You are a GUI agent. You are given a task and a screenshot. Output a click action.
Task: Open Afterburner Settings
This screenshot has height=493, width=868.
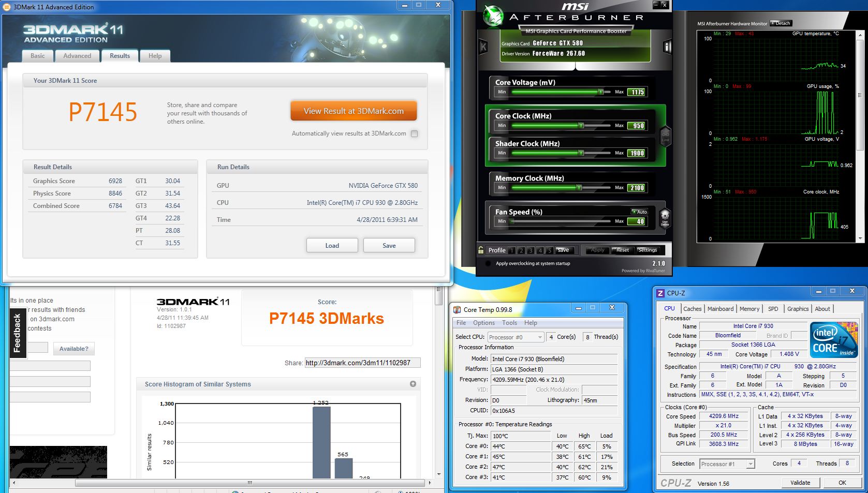point(648,250)
